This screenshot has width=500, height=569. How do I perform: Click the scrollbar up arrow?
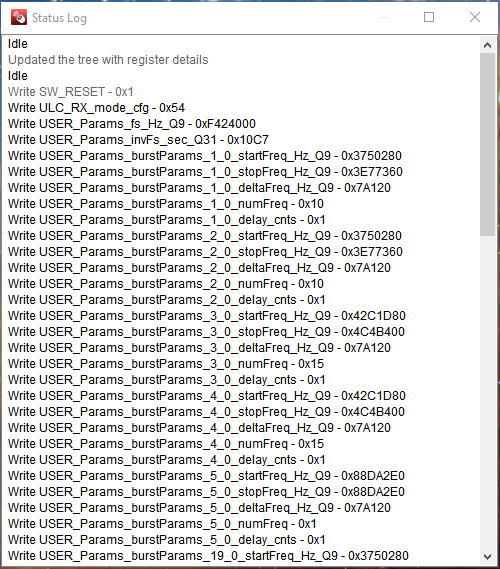point(487,45)
